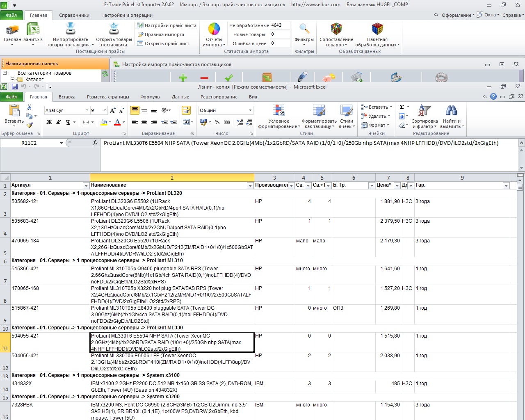
Task: Select column 2 header in spreadsheet
Action: pyautogui.click(x=172, y=178)
